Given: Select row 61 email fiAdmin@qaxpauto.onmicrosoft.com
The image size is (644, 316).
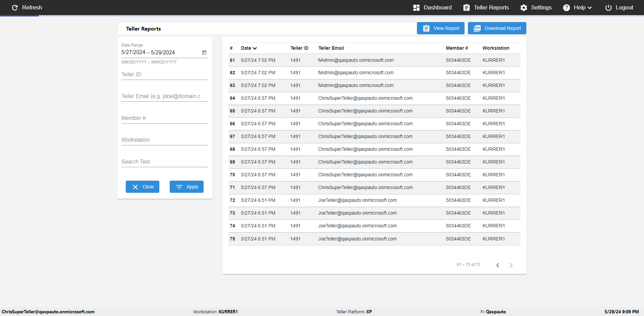Looking at the screenshot, I should click(x=356, y=60).
